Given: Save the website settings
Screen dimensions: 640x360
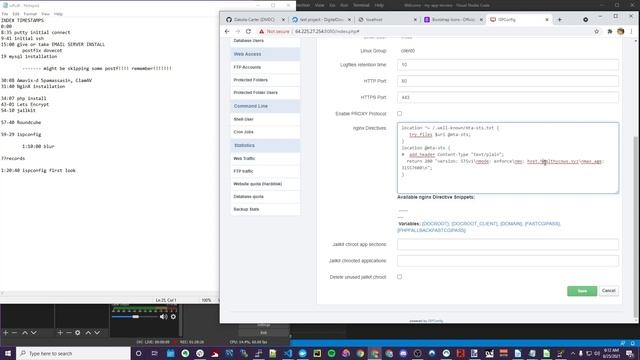Looking at the screenshot, I should click(x=582, y=291).
